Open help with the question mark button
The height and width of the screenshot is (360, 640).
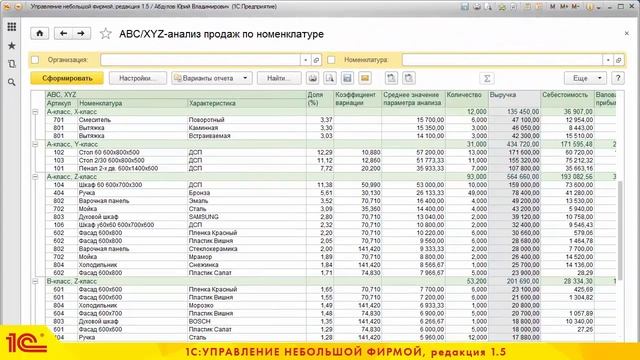pos(618,78)
